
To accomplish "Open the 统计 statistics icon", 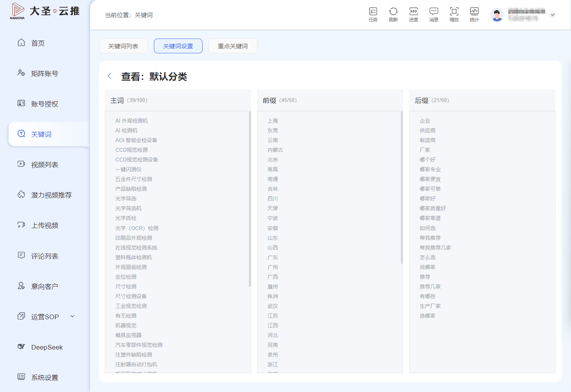I will coord(474,14).
